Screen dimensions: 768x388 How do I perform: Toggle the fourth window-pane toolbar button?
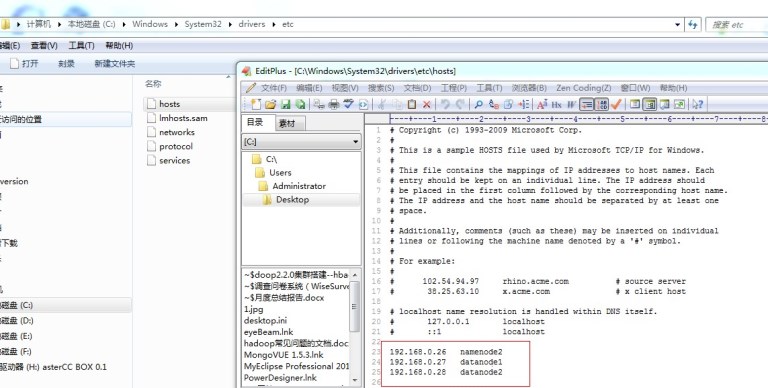click(679, 104)
